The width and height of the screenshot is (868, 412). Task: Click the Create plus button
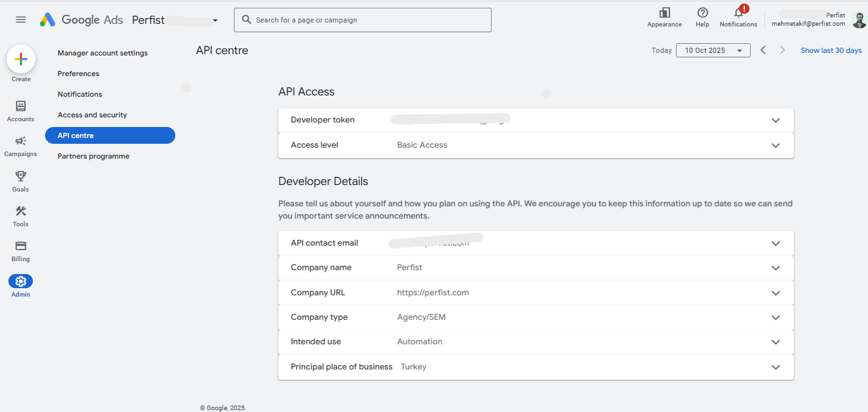coord(21,60)
